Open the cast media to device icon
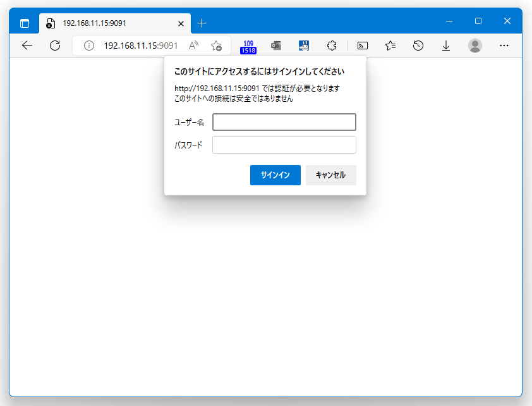The image size is (532, 406). tap(363, 46)
